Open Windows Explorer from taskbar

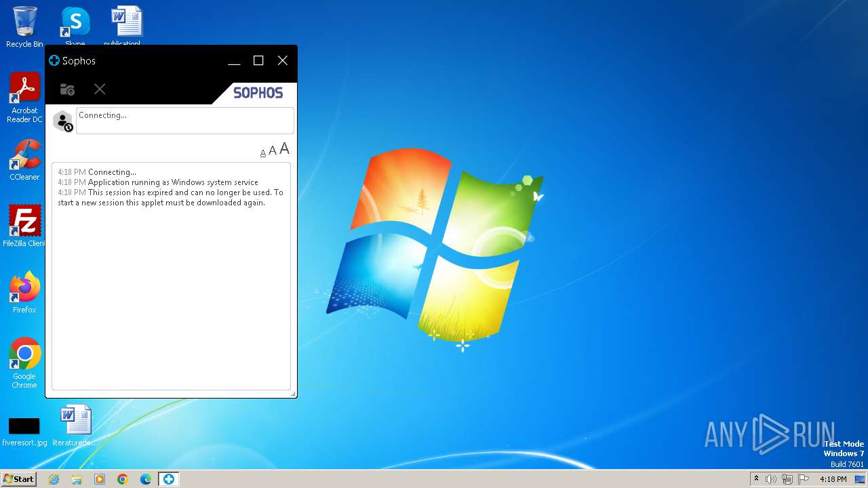(x=77, y=479)
